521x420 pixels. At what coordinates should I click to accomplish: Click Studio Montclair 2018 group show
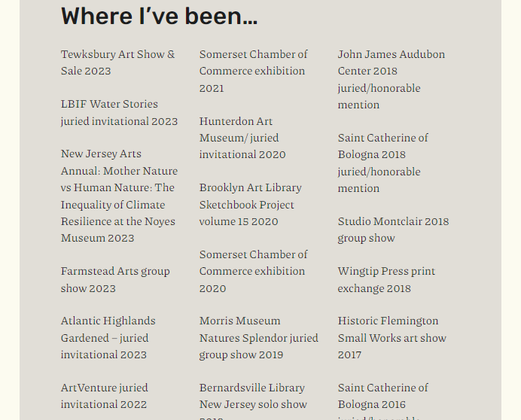(393, 230)
